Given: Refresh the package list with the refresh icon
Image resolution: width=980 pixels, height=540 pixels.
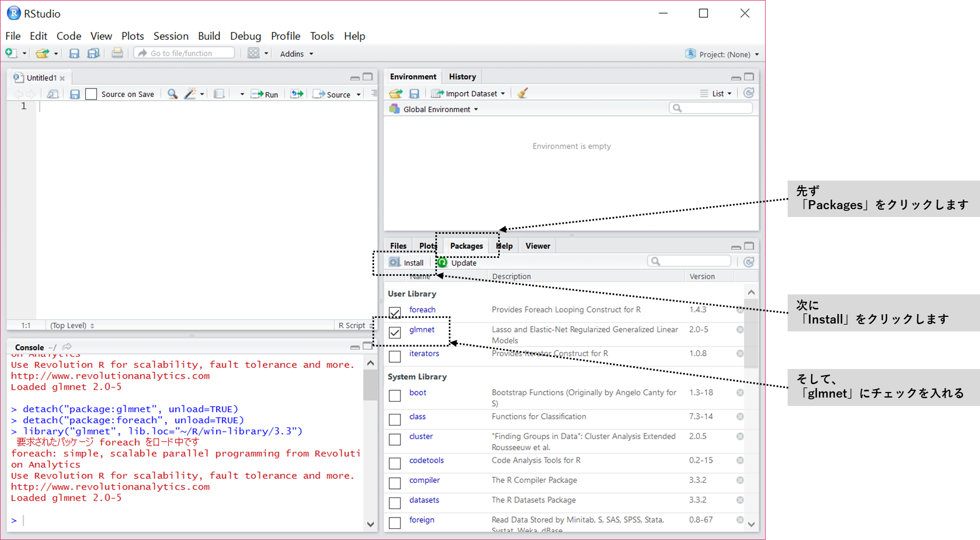Looking at the screenshot, I should [748, 262].
